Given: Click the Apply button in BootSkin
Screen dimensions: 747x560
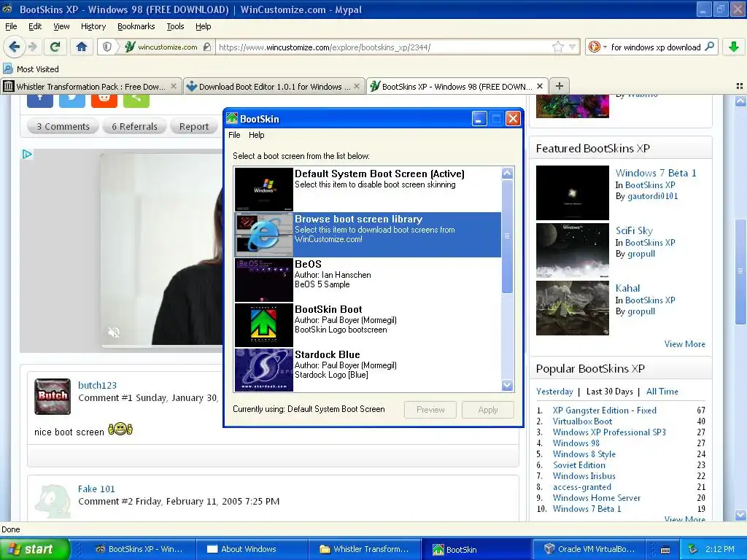Looking at the screenshot, I should [488, 410].
